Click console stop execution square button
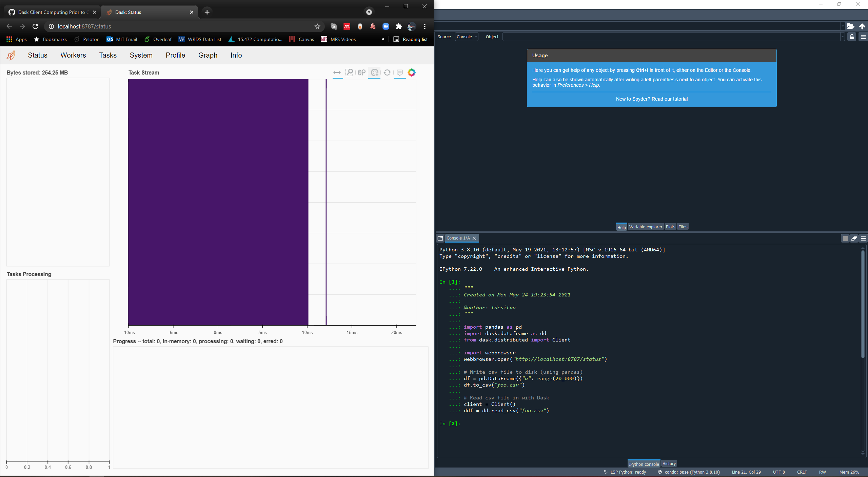 (845, 239)
